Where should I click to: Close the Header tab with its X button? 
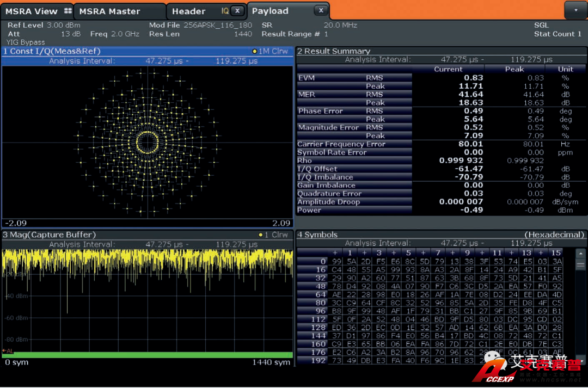[237, 11]
